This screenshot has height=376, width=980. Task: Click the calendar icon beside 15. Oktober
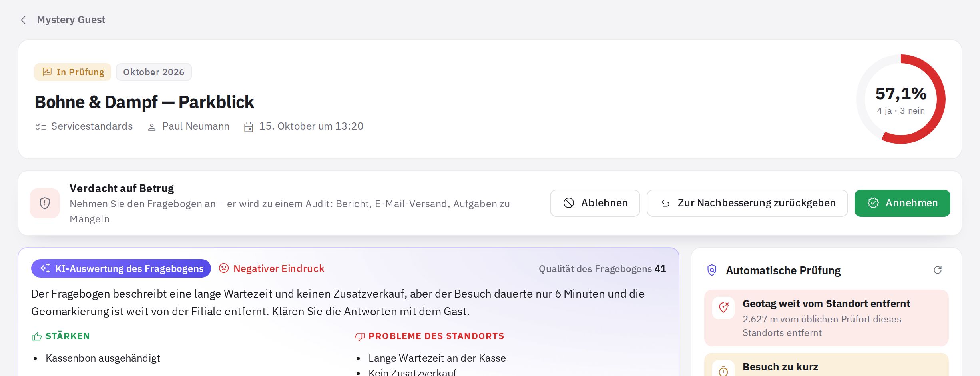click(x=249, y=127)
